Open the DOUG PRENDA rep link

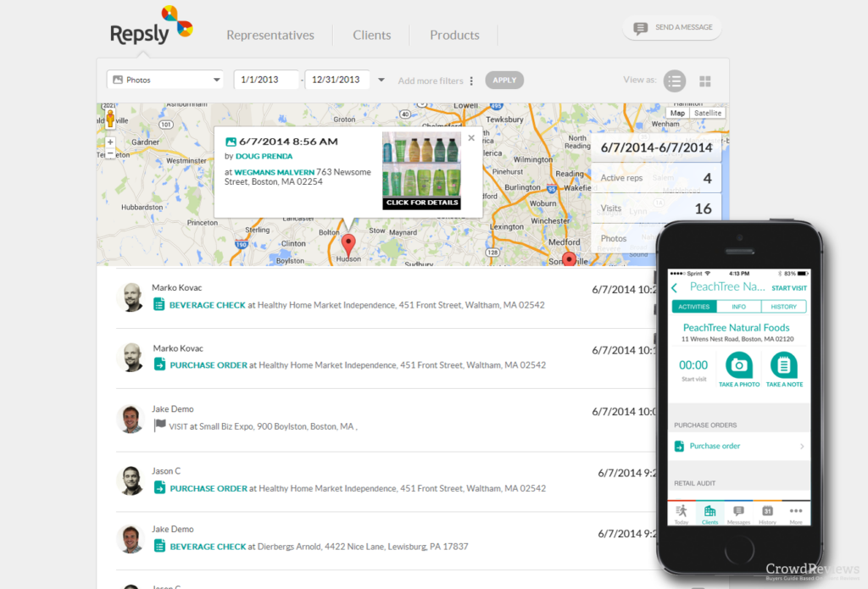point(264,157)
